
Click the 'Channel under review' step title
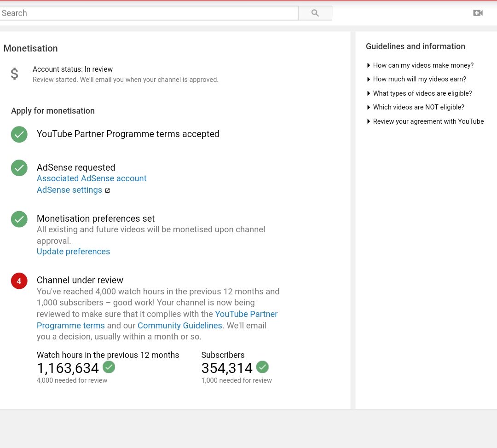click(80, 280)
